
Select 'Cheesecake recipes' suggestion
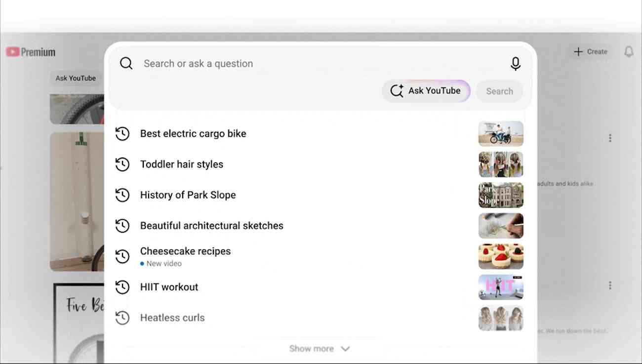point(186,251)
